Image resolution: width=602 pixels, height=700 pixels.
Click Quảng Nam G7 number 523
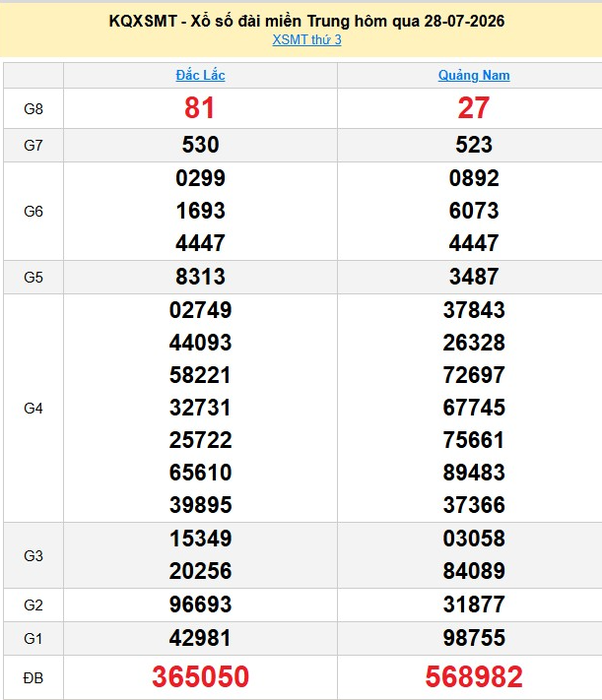click(x=474, y=145)
